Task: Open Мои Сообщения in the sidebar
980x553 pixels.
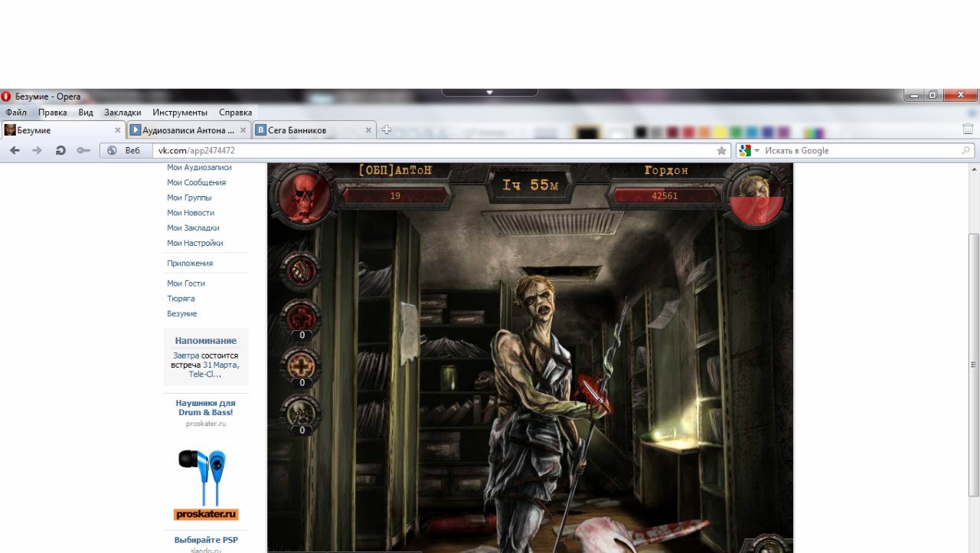Action: (197, 182)
